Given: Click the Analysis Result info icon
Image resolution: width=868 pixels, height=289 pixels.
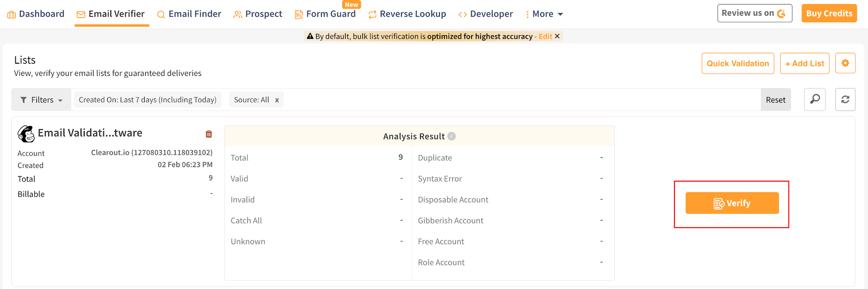Looking at the screenshot, I should 452,136.
